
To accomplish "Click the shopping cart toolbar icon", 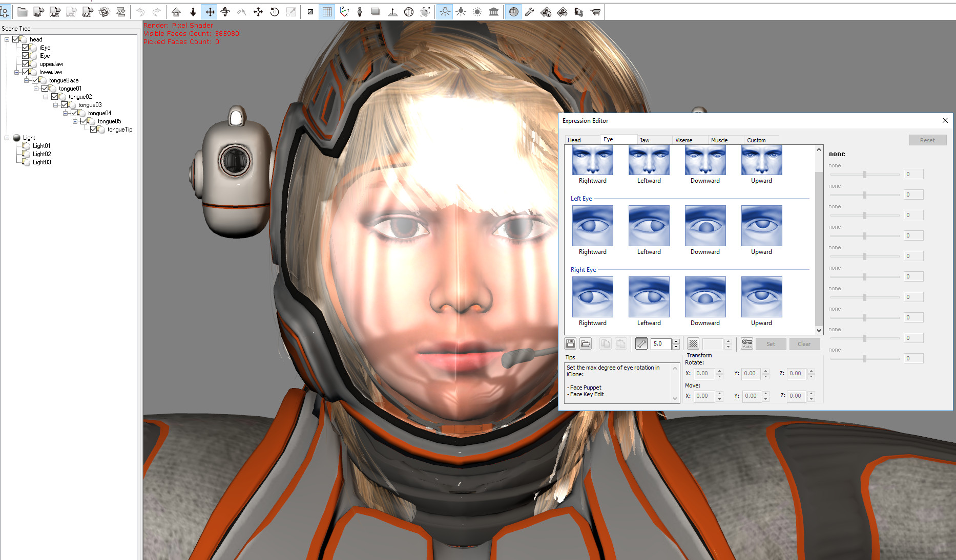I will coord(595,12).
